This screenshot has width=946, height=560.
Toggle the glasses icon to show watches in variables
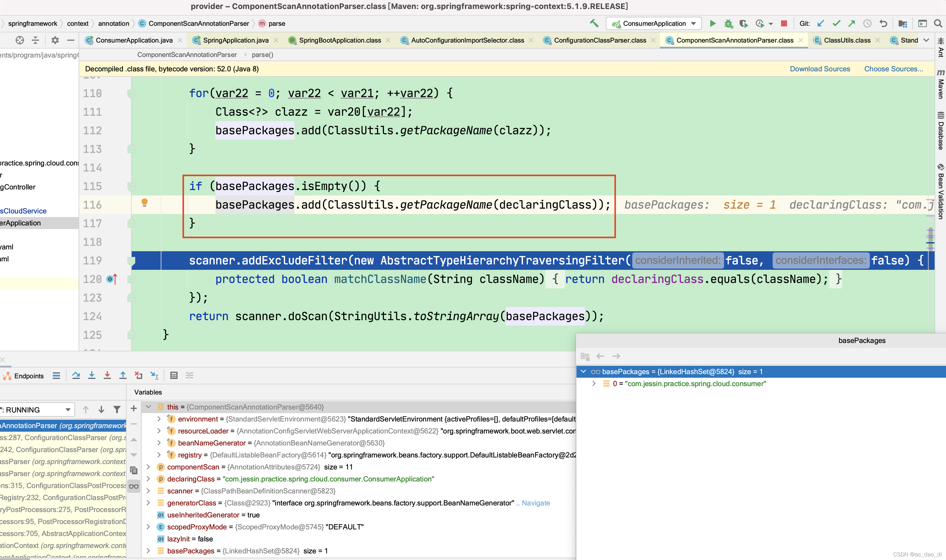point(134,487)
